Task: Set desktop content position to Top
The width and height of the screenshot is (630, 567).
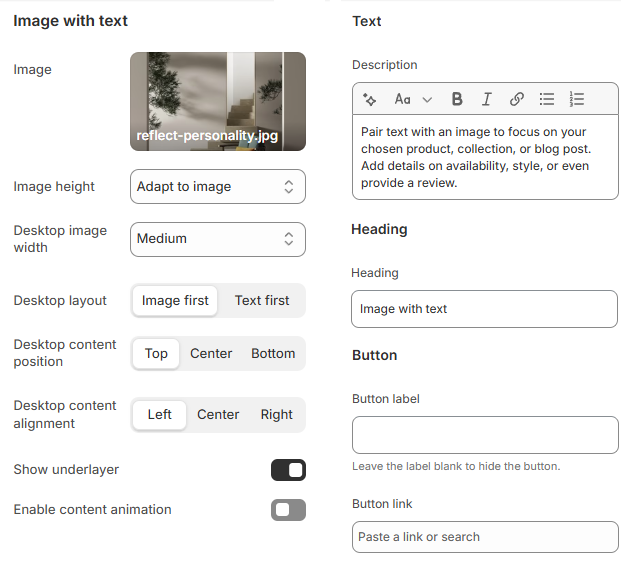Action: [x=156, y=354]
